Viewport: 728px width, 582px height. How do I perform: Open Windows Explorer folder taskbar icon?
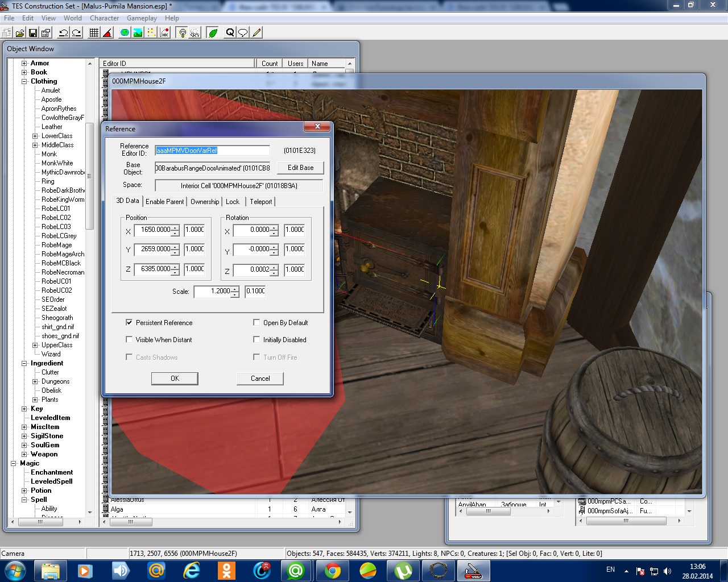[50, 571]
